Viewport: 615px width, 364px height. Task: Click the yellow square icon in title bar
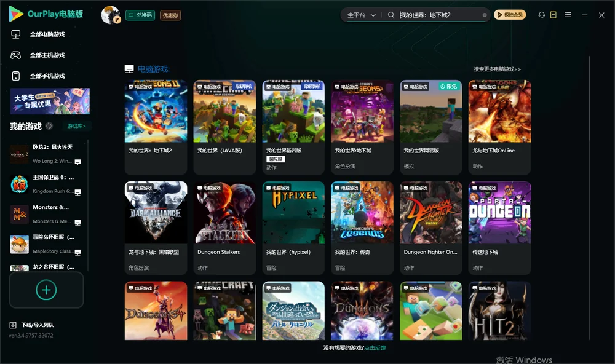pyautogui.click(x=553, y=15)
